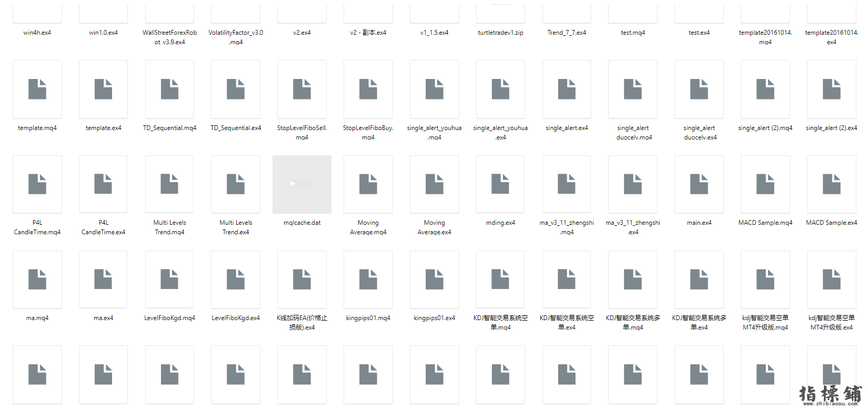The width and height of the screenshot is (868, 408).
Task: Select the v1_1.5.ex4 file name
Action: pos(435,33)
